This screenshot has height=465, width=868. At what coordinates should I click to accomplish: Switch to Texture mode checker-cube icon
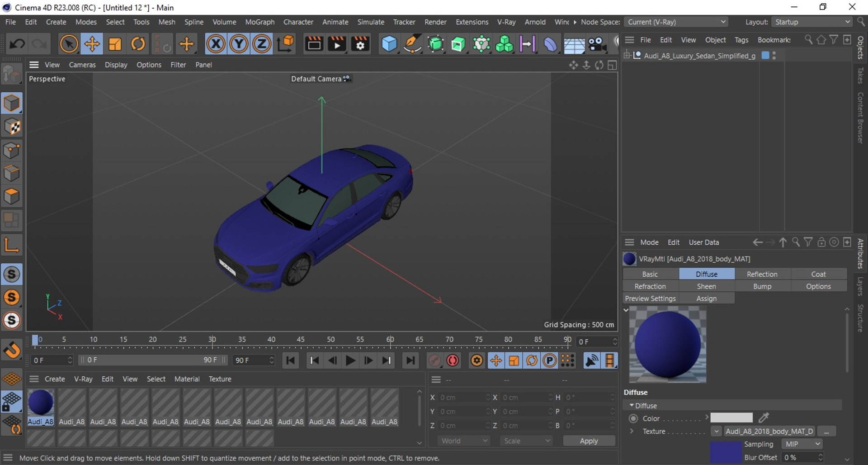coord(12,127)
